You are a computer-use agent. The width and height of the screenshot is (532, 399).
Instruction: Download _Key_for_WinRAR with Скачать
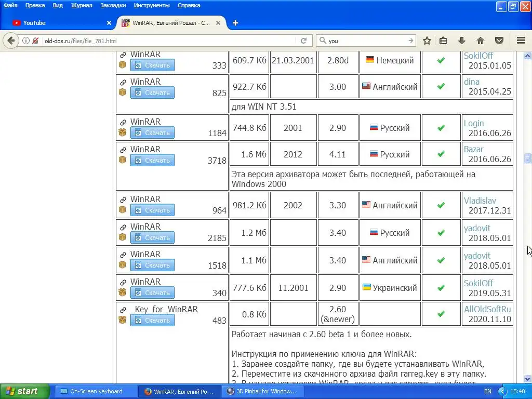coord(152,320)
